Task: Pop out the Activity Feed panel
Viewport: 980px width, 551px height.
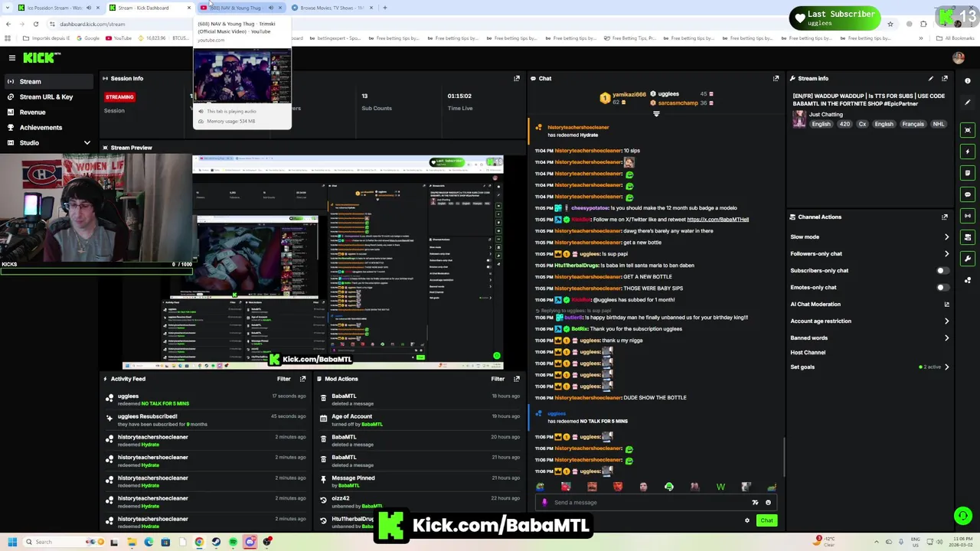Action: coord(303,379)
